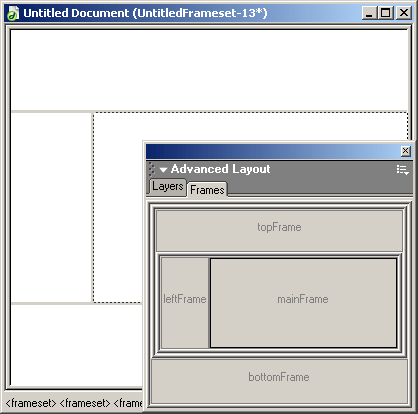
Task: Click inside the bottom frame of document
Action: [77, 345]
